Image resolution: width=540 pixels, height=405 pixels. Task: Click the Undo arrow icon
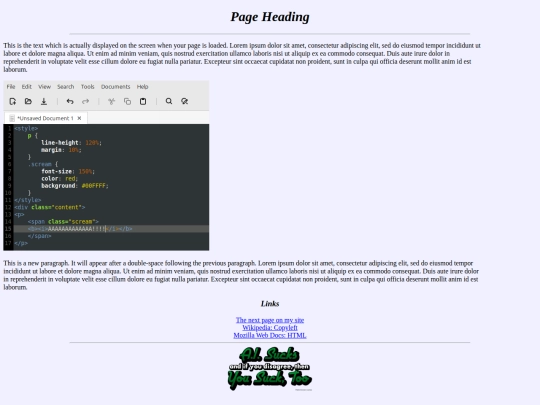point(70,101)
